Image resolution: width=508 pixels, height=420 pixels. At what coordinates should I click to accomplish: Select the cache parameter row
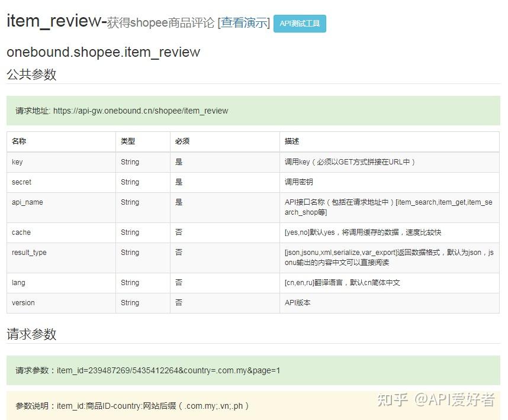[x=59, y=232]
